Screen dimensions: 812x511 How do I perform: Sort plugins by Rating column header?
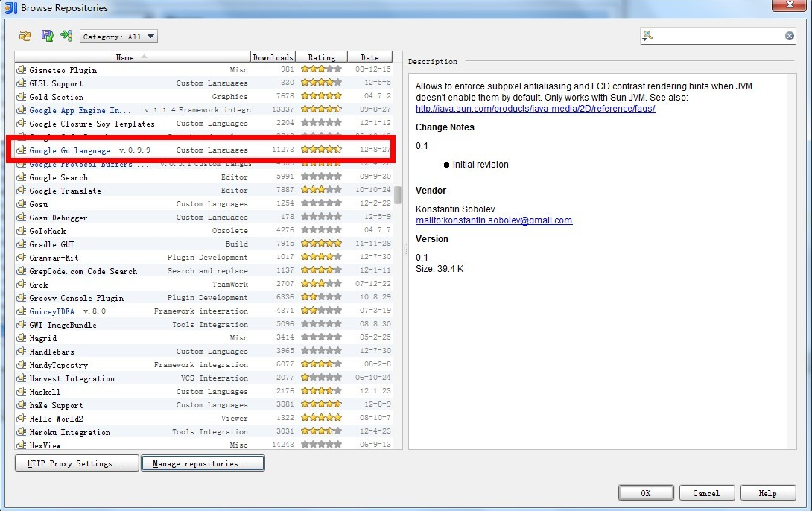[x=321, y=57]
